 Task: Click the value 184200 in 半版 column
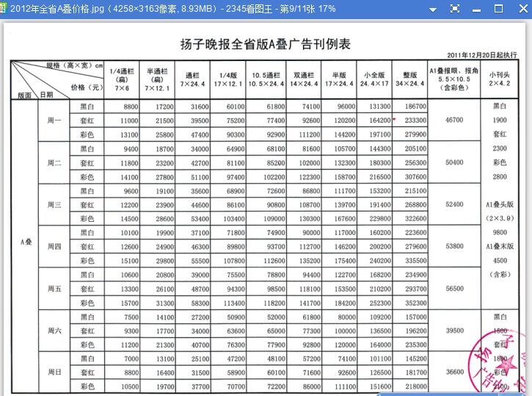[x=345, y=303]
